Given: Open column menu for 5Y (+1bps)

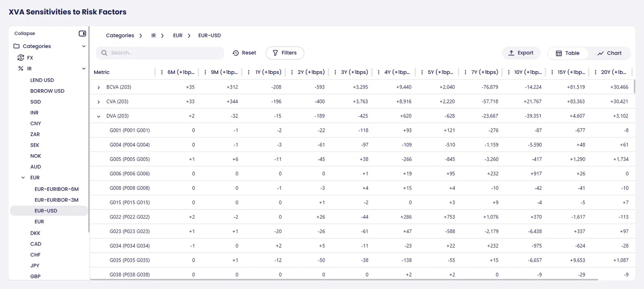Looking at the screenshot, I should click(422, 72).
